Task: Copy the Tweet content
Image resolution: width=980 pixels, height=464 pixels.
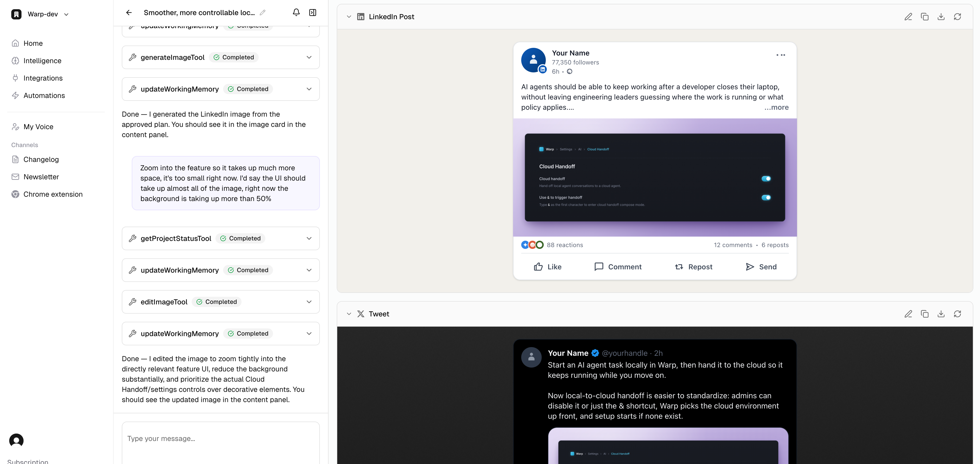Action: [x=924, y=314]
